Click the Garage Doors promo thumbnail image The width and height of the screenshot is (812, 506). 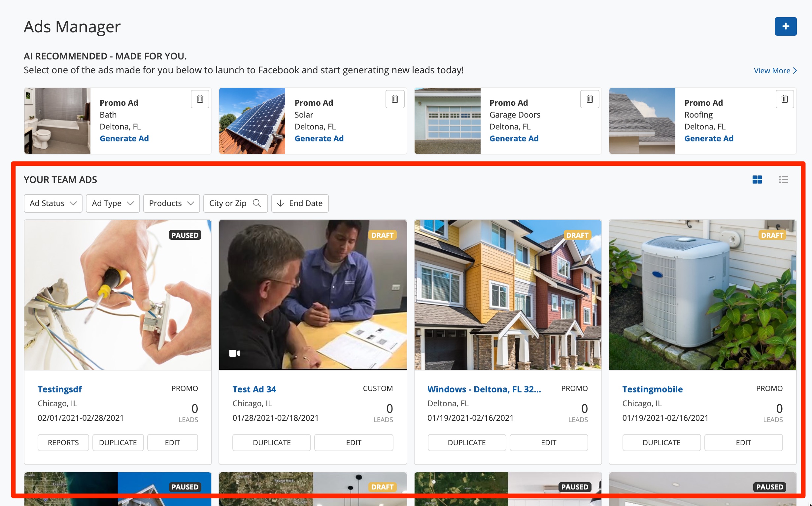click(447, 121)
